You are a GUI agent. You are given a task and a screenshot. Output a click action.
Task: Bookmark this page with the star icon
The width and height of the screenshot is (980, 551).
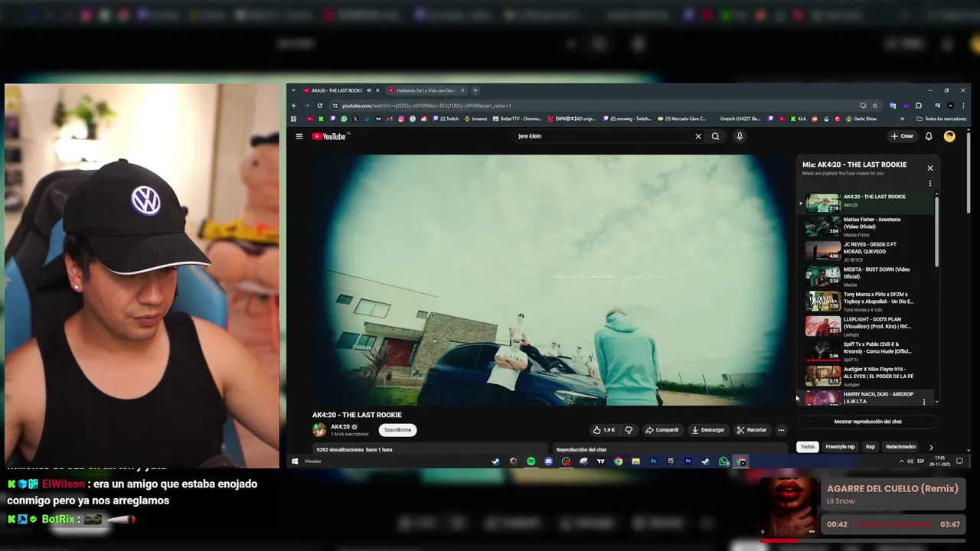(x=874, y=106)
